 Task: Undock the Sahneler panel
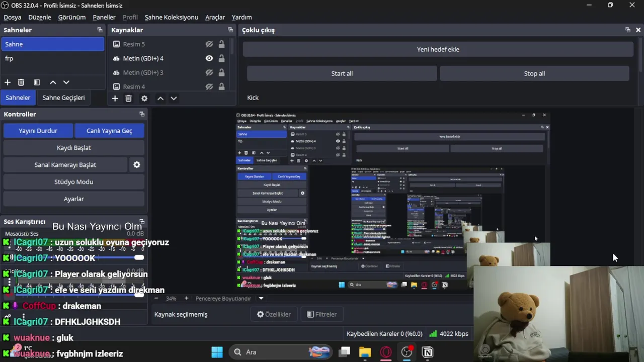100,30
